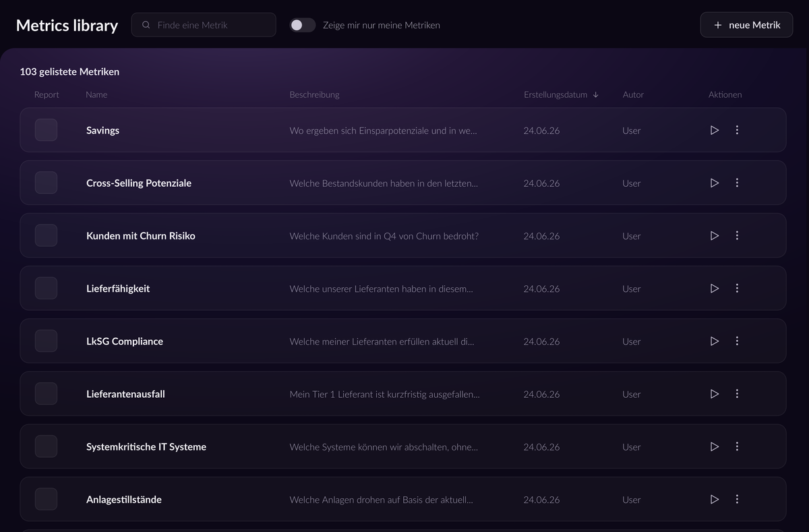Run Kunden mit Churn Risiko metric
Viewport: 809px width, 532px height.
[715, 235]
